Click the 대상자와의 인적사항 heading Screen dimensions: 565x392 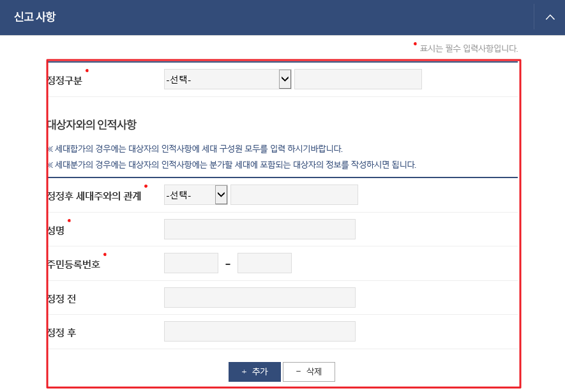92,124
